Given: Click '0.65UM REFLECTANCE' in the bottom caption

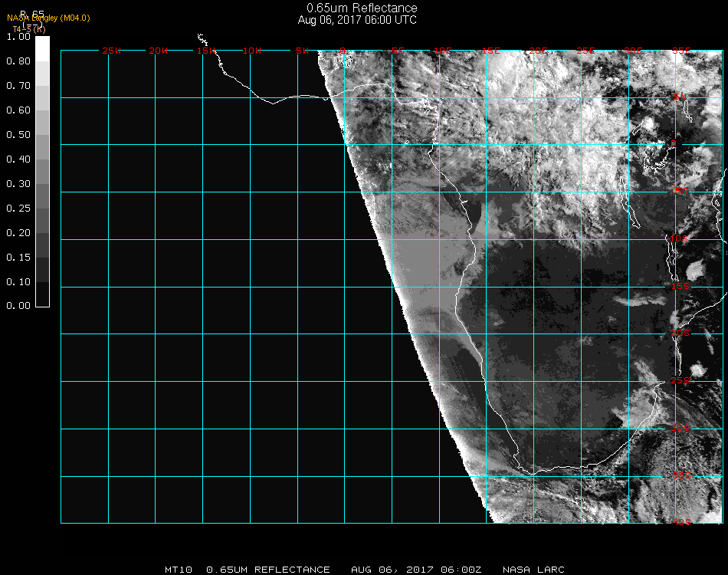Looking at the screenshot, I should (268, 570).
